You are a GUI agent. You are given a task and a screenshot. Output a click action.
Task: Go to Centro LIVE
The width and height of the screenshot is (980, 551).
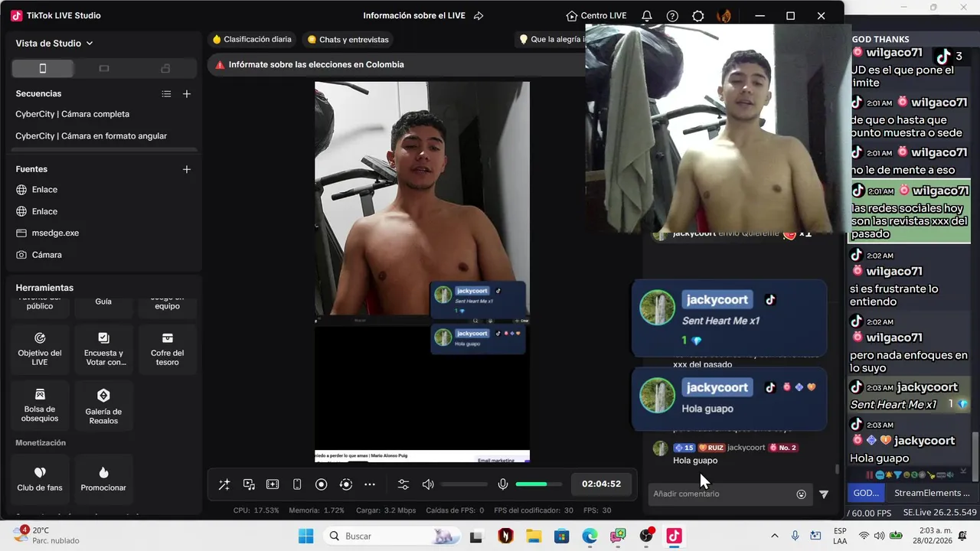pos(596,16)
